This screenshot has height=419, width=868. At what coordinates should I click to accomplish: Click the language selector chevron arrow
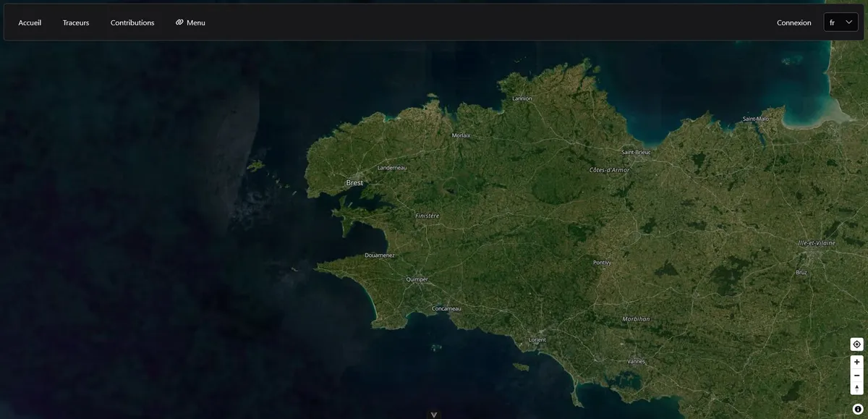pyautogui.click(x=849, y=21)
